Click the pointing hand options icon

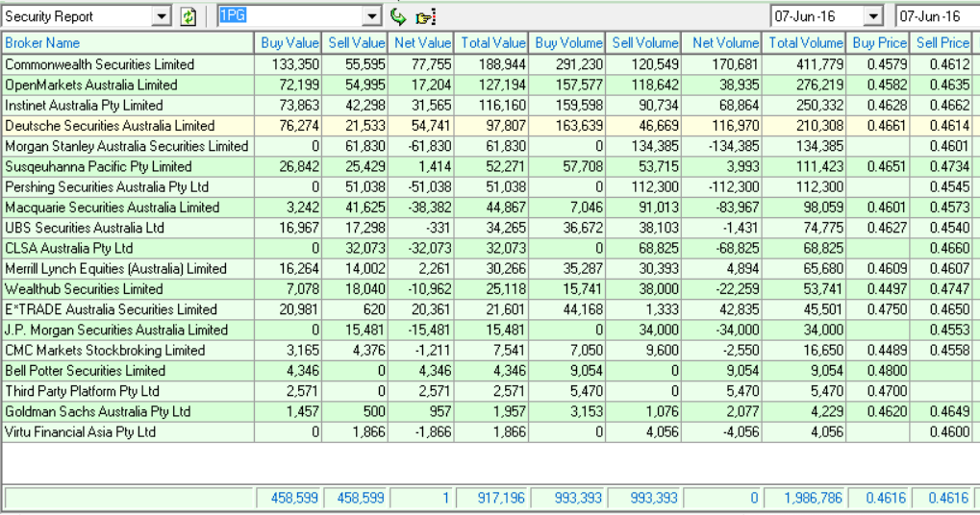[425, 17]
